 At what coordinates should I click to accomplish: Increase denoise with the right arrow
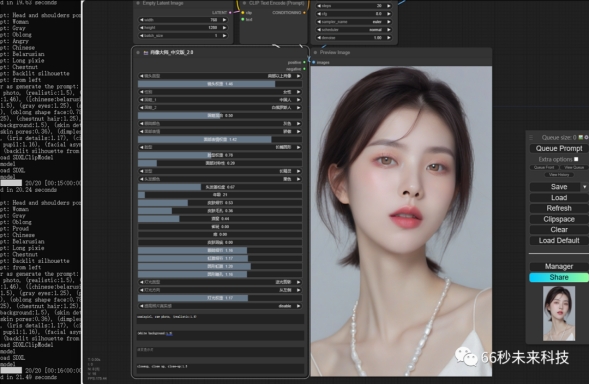(x=389, y=38)
